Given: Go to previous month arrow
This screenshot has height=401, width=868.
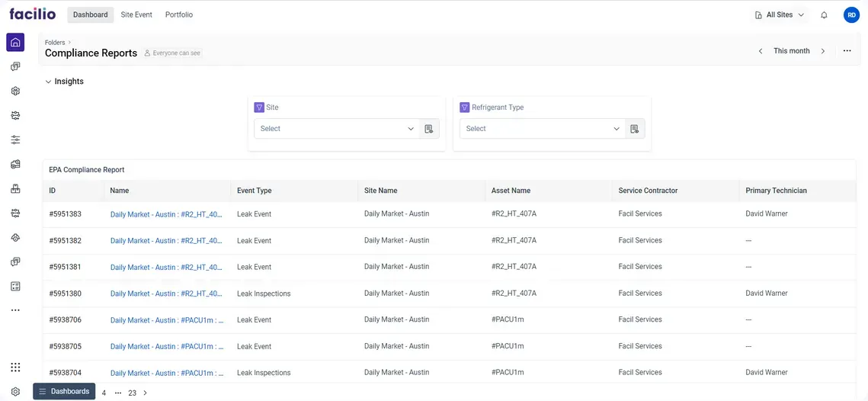Looking at the screenshot, I should (760, 51).
